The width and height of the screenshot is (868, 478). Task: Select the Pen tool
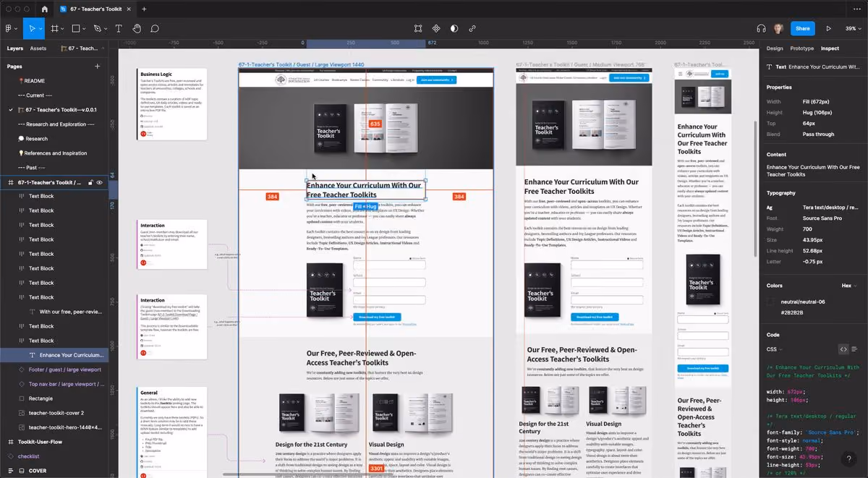pos(97,28)
